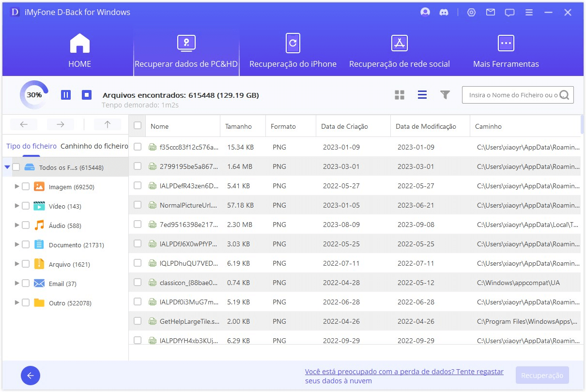
Task: Expand the Documento tree node
Action: (x=17, y=244)
